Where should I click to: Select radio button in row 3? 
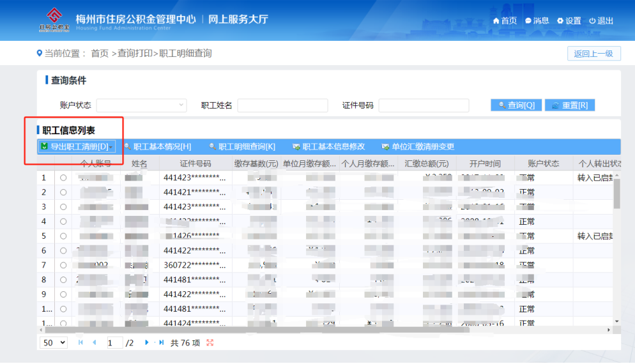[63, 207]
